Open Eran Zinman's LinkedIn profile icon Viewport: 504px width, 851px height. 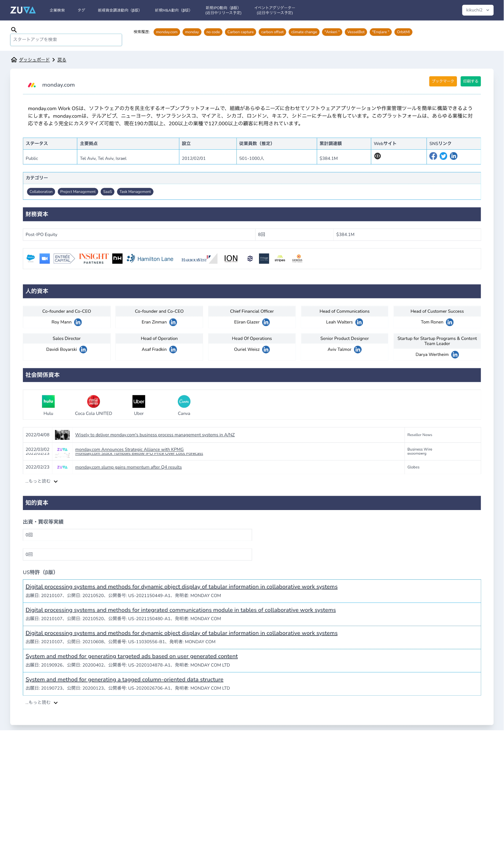coord(173,323)
